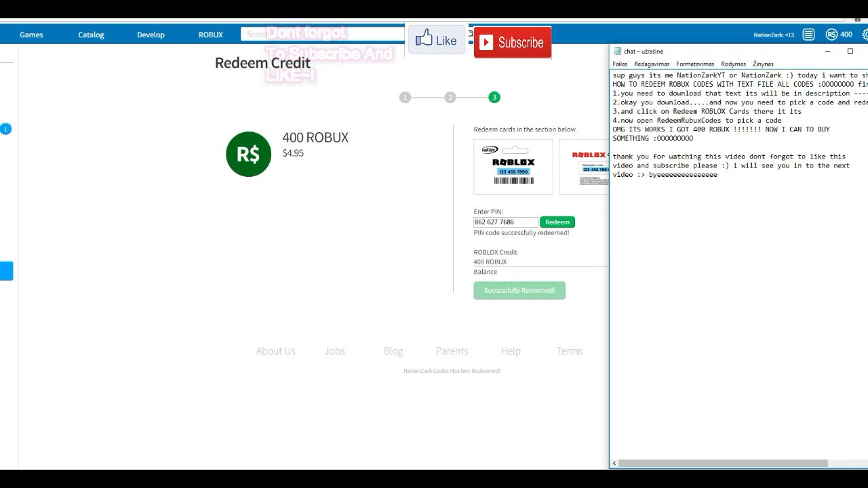Click step 1 circle in progress indicator
The image size is (868, 488).
405,98
